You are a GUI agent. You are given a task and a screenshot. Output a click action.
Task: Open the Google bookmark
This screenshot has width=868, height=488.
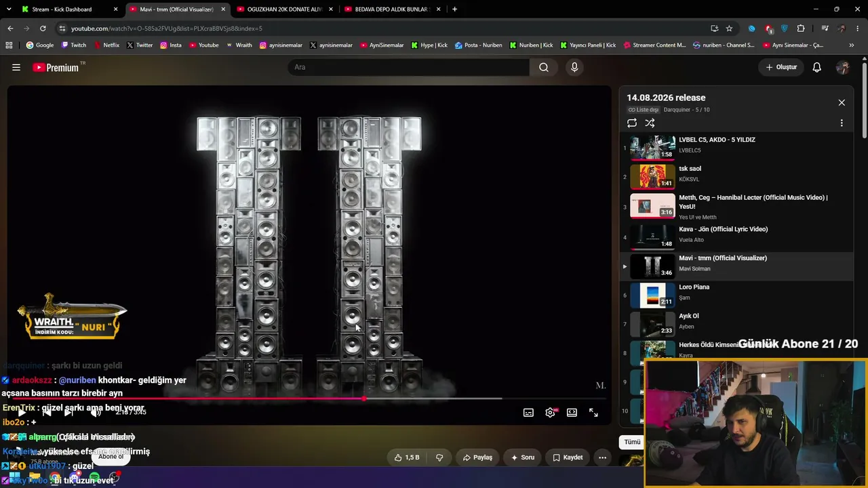[40, 45]
